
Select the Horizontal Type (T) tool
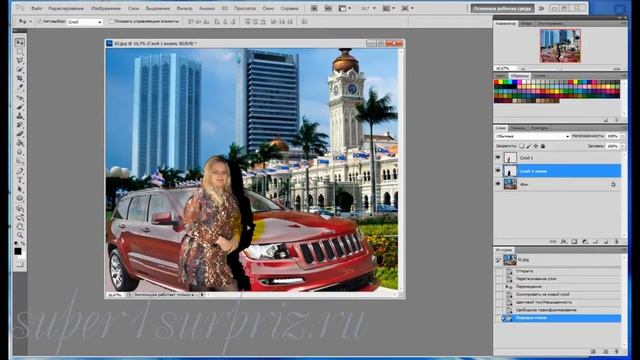coord(20,180)
